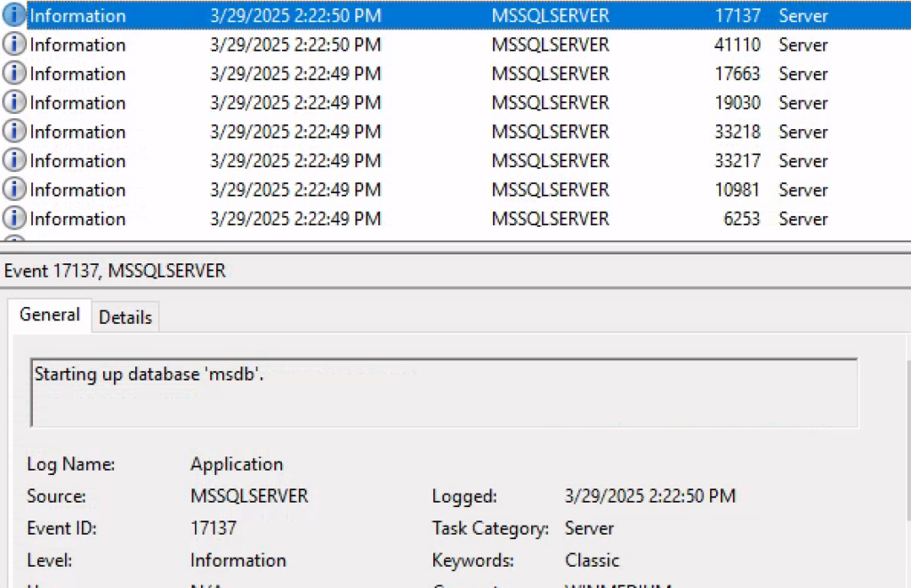Select the information icon on event 17663

(14, 74)
